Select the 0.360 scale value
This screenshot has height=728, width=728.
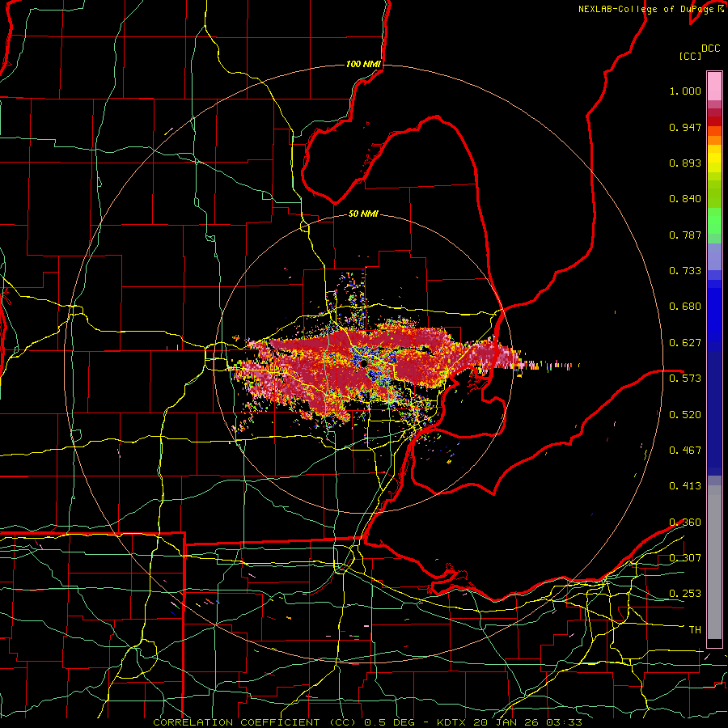tap(685, 522)
